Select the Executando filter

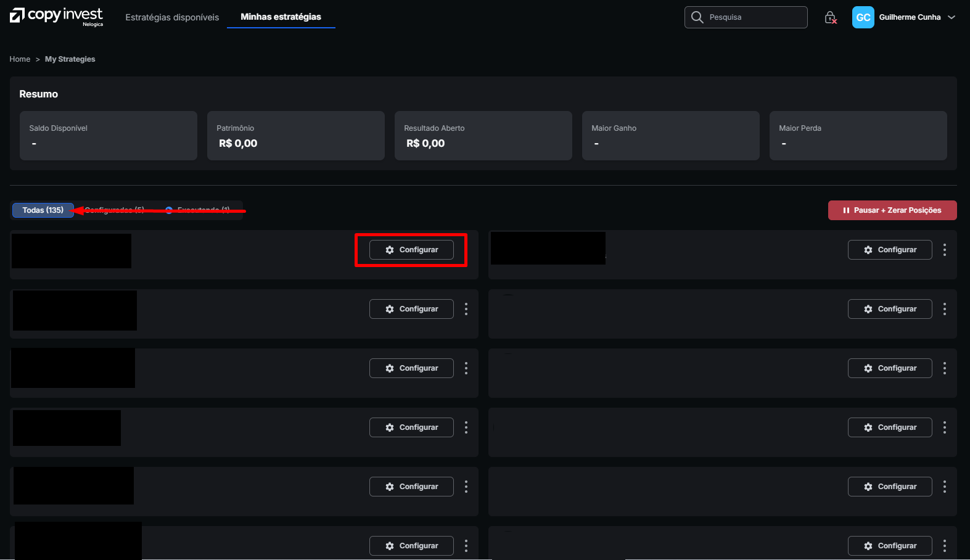(x=197, y=210)
